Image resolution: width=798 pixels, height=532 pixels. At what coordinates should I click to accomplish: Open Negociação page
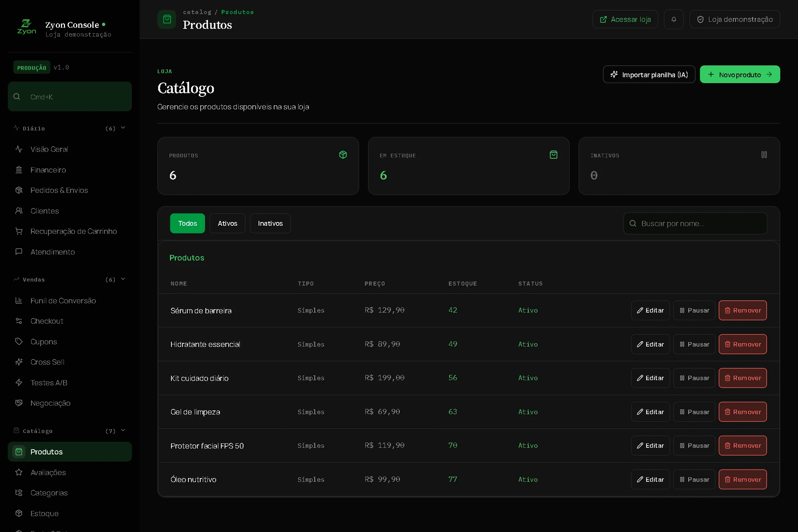click(x=70, y=403)
